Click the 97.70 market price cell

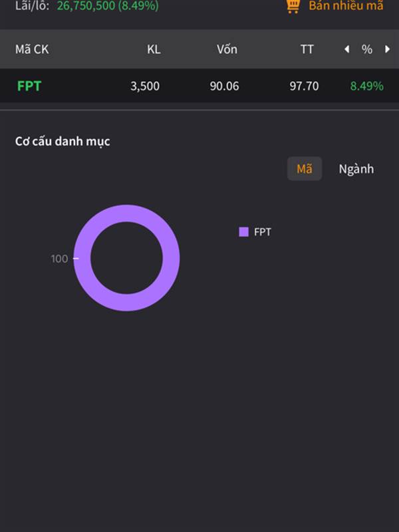coord(304,86)
